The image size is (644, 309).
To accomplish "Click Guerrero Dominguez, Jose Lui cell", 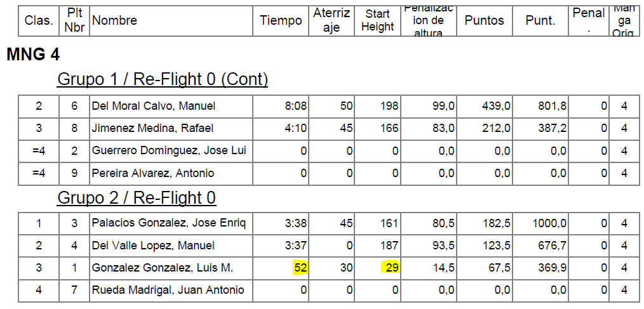I will coord(168,150).
